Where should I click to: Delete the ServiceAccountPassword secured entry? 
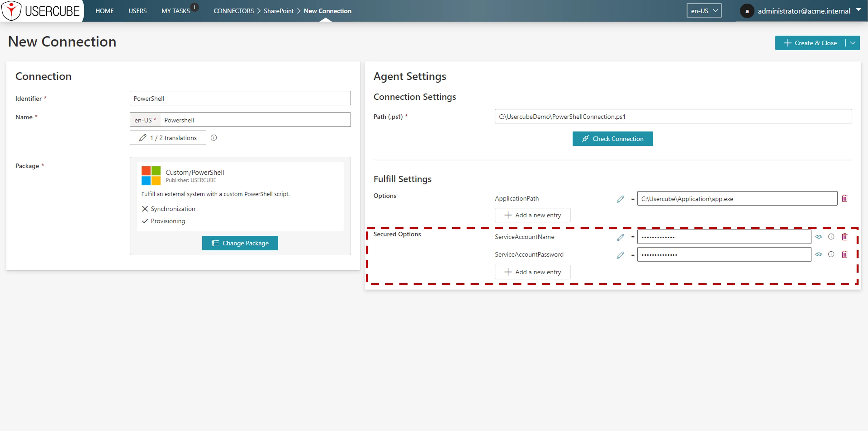click(x=844, y=254)
